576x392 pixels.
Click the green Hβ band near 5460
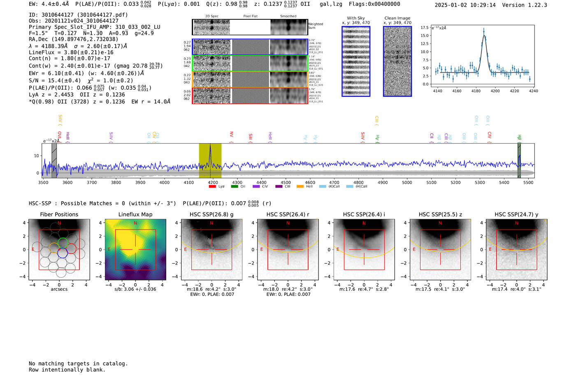tap(519, 160)
